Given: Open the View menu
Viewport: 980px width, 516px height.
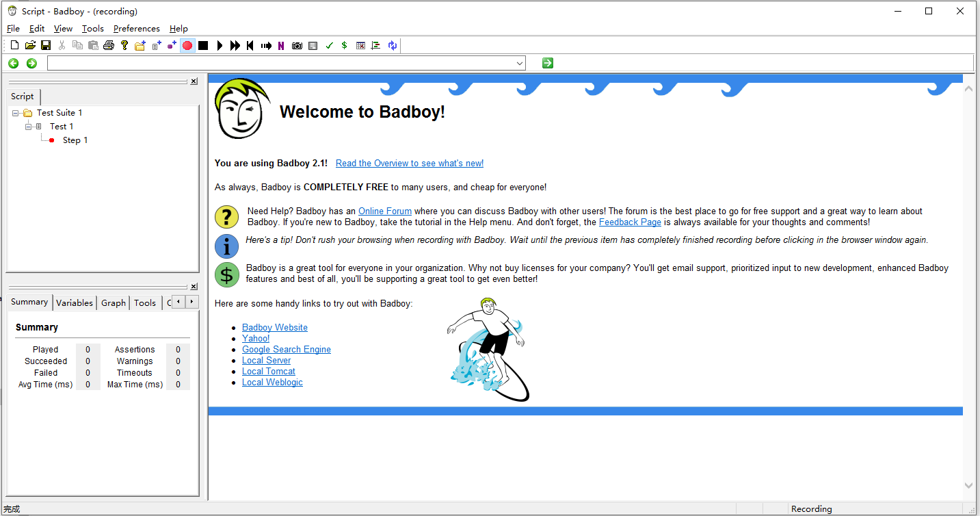Looking at the screenshot, I should coord(63,29).
